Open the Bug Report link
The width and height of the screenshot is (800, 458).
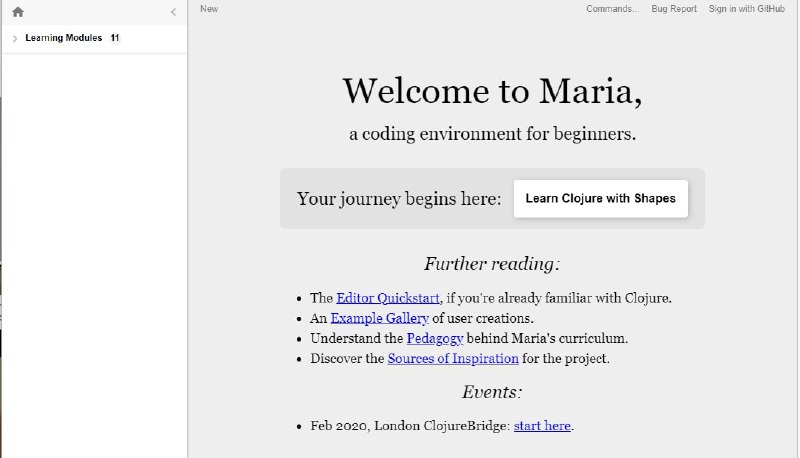673,9
